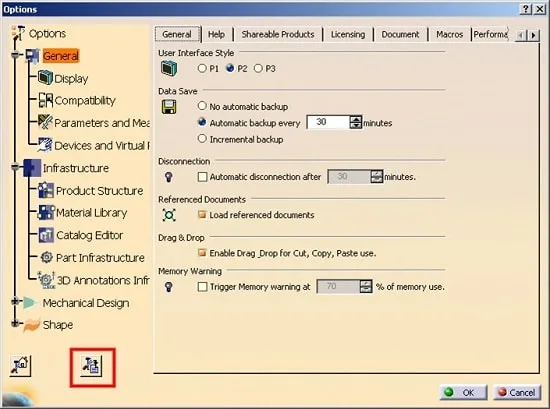Image resolution: width=550 pixels, height=409 pixels.
Task: Expand the Shape tree node
Action: point(15,323)
